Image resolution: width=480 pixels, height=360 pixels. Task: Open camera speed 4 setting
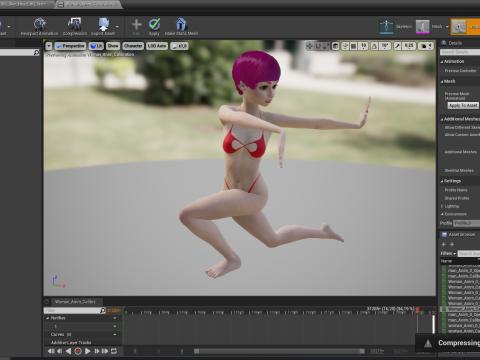426,46
